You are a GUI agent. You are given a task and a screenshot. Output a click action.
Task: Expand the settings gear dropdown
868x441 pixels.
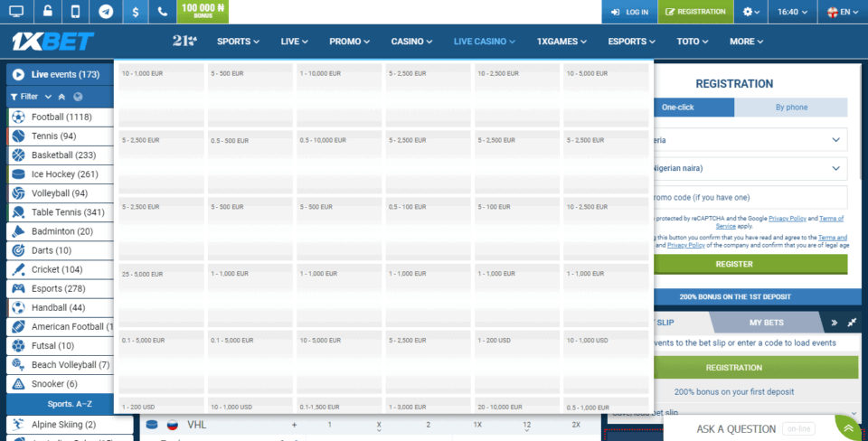751,12
